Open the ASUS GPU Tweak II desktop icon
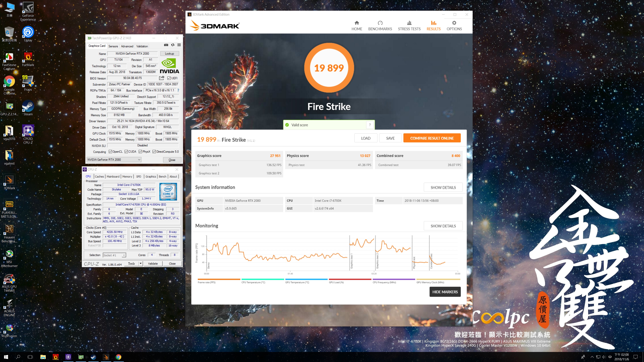 [9, 283]
